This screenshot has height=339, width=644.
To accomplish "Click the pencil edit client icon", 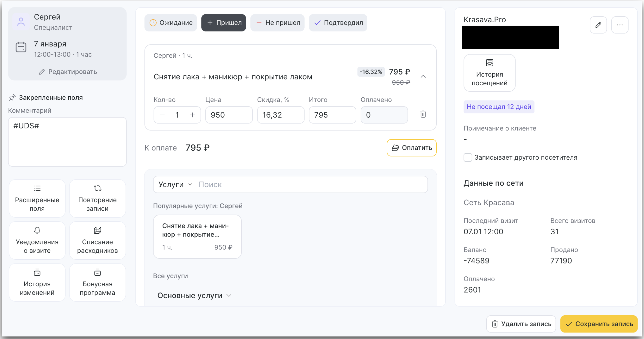I will [598, 25].
